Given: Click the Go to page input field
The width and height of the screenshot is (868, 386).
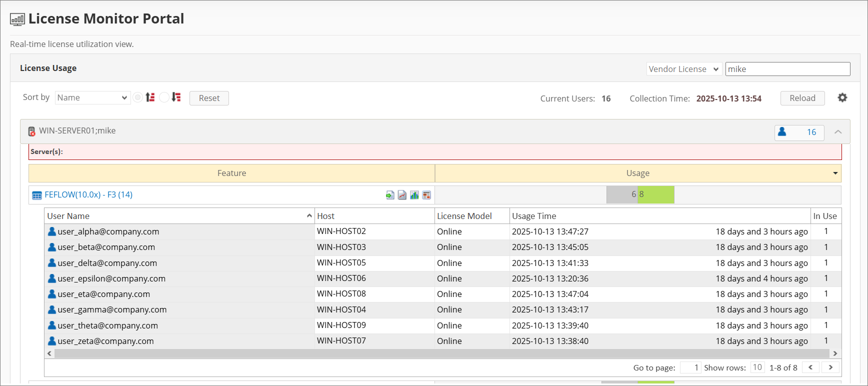Looking at the screenshot, I should pos(690,367).
